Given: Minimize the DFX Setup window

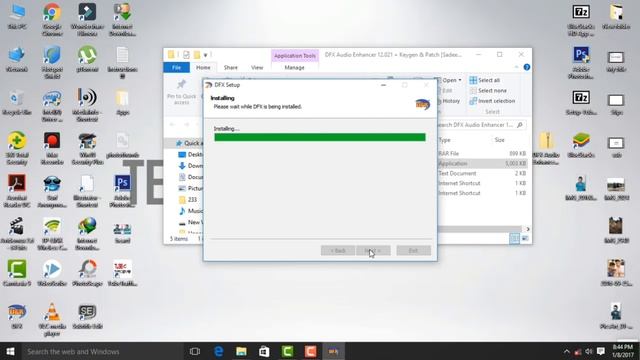Looking at the screenshot, I should click(383, 85).
